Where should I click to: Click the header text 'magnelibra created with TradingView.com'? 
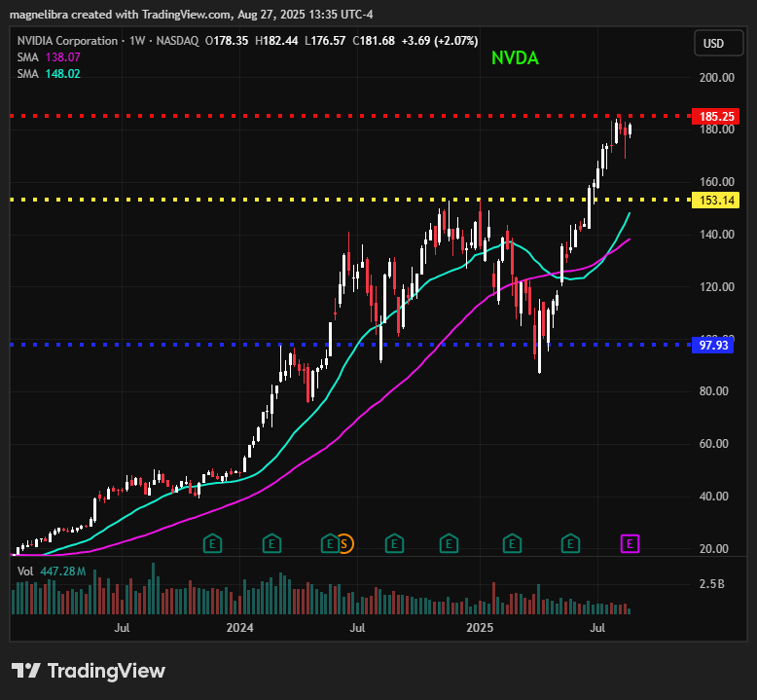coord(121,15)
